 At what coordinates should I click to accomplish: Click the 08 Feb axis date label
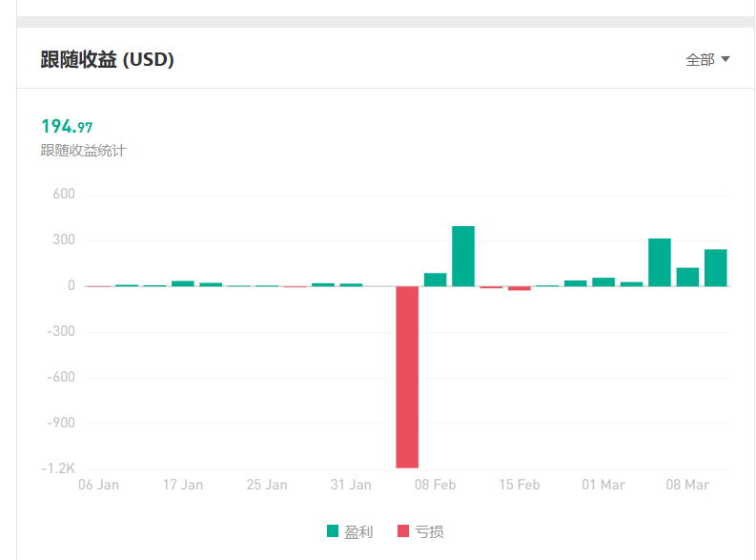[x=435, y=485]
